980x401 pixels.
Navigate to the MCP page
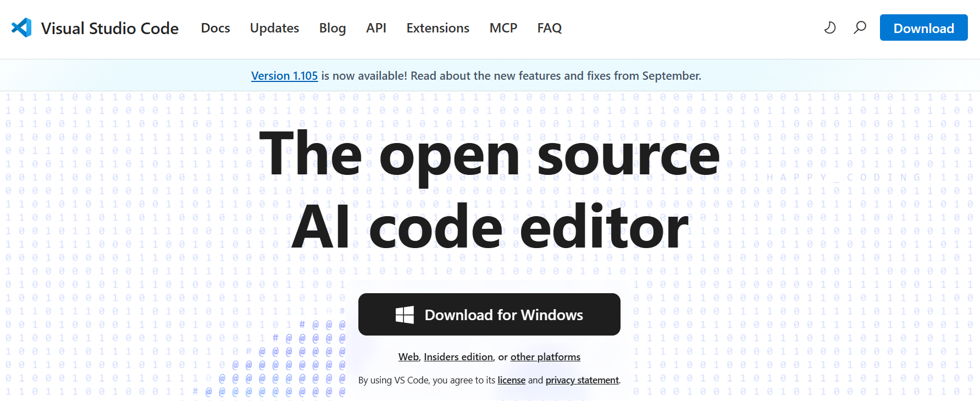click(503, 28)
